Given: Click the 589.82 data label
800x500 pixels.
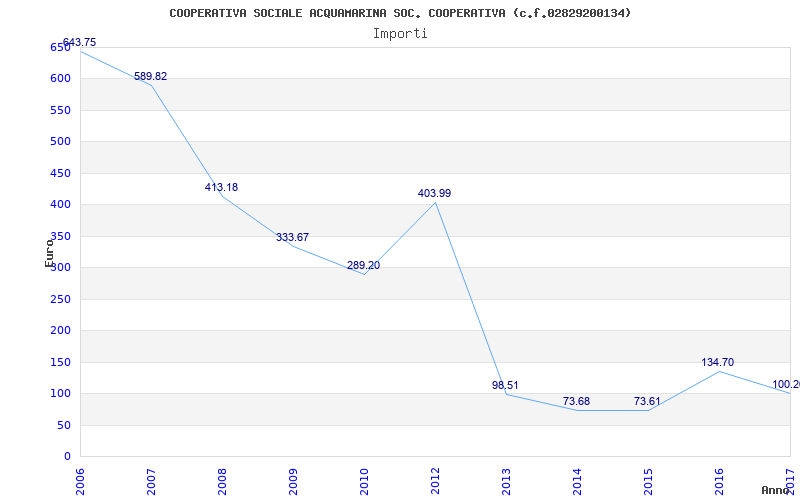Looking at the screenshot, I should tap(151, 77).
